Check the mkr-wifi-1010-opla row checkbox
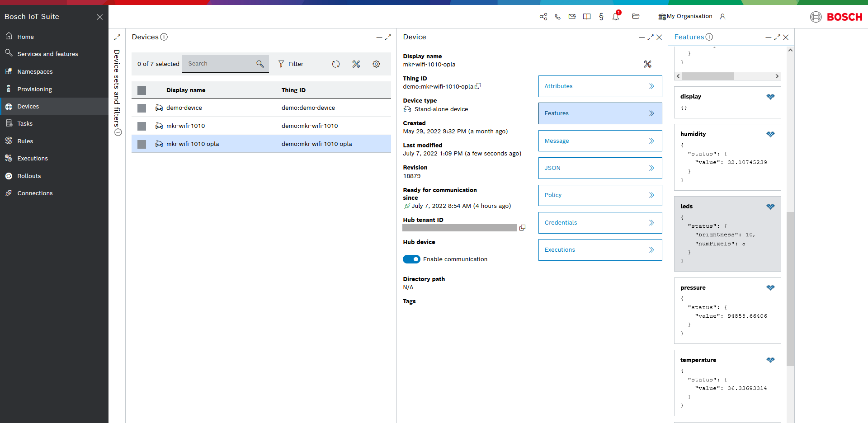This screenshot has height=423, width=868. click(x=142, y=144)
